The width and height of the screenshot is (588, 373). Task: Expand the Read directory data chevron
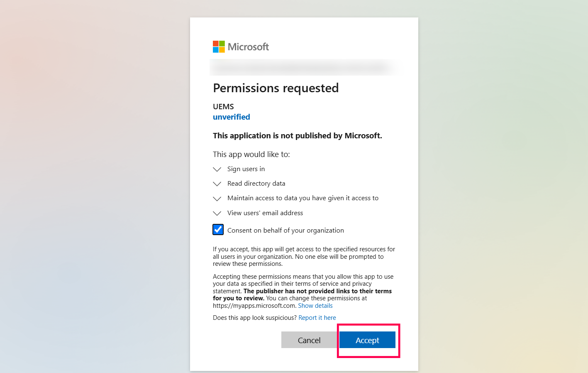(x=217, y=184)
